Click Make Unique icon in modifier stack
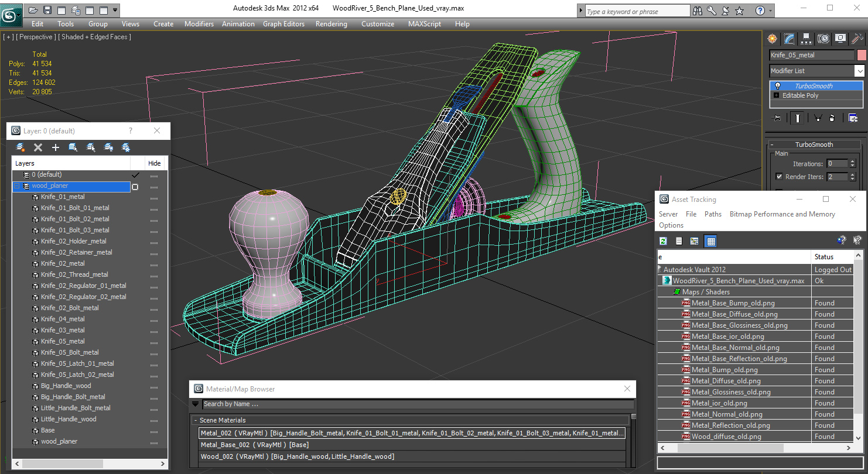Image resolution: width=868 pixels, height=474 pixels. coord(818,118)
